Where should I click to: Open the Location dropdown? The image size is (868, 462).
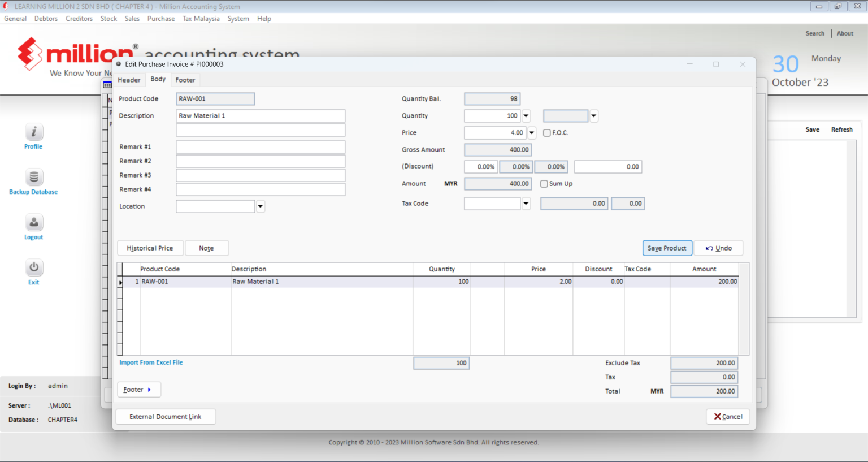tap(260, 206)
